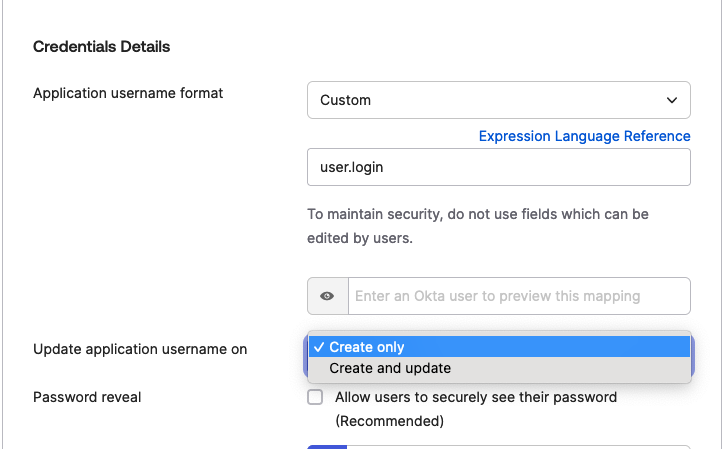
Task: Focus the Okta user preview field
Action: click(518, 296)
